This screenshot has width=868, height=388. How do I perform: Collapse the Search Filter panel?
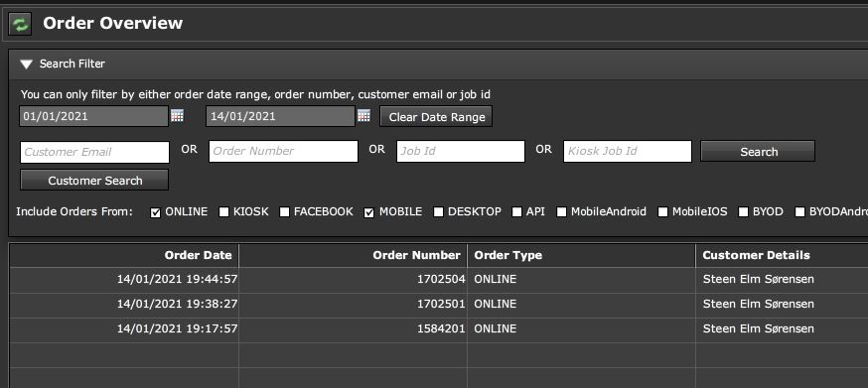click(26, 65)
